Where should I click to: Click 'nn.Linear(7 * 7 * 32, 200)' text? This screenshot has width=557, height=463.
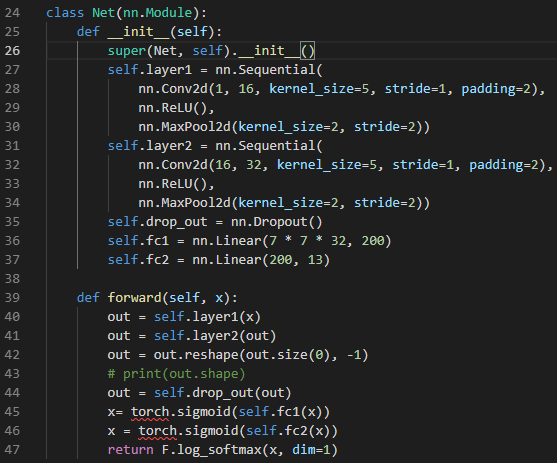[x=292, y=241]
